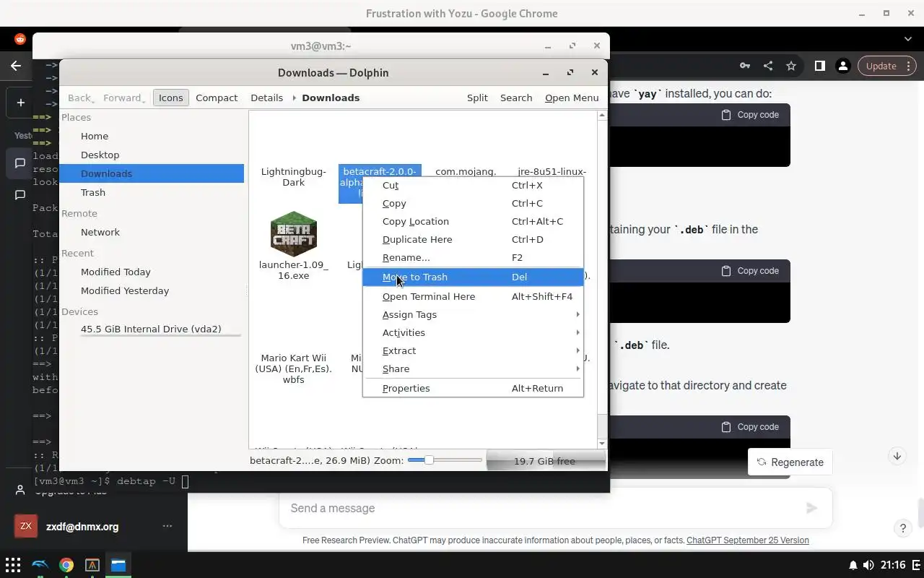Open Modified Yesterday under Recent
This screenshot has width=924, height=578.
coord(152,290)
